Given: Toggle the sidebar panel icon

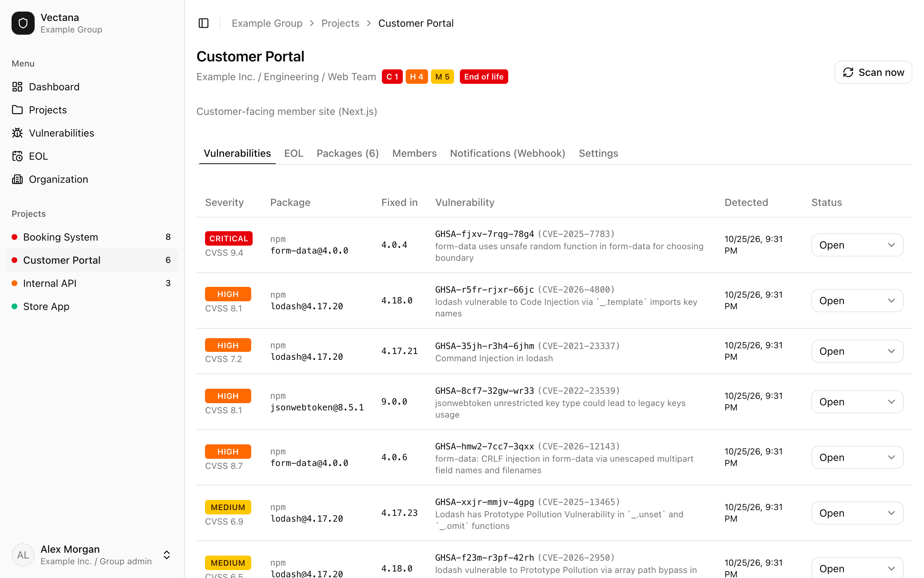Looking at the screenshot, I should (x=204, y=23).
